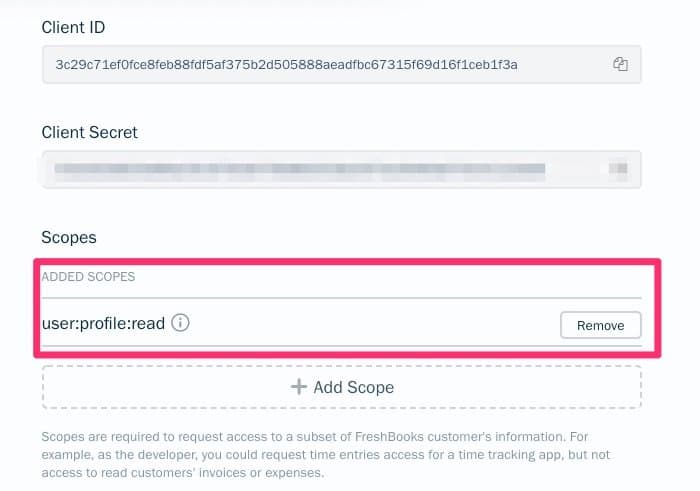Click inside the Client Secret field
Image resolution: width=700 pixels, height=491 pixels.
580,170
